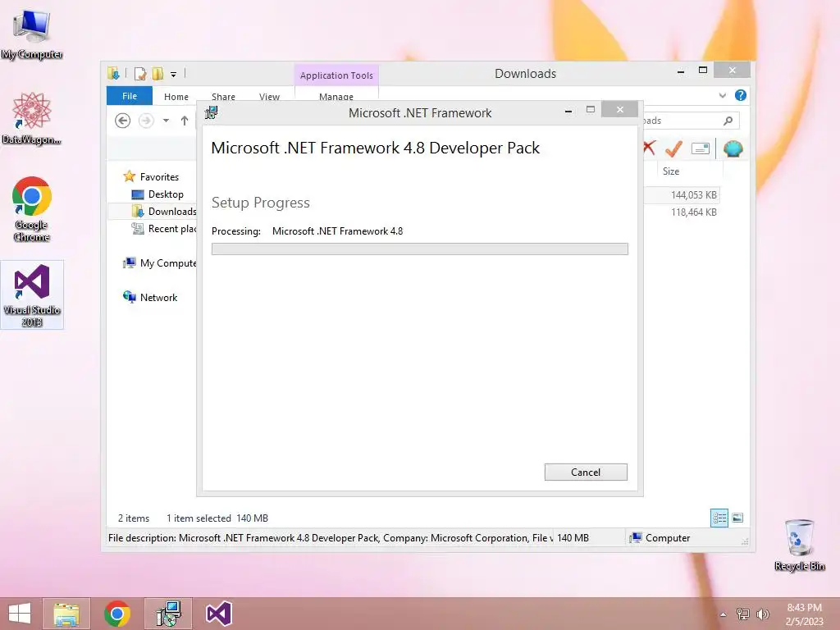The width and height of the screenshot is (840, 630).
Task: Show hidden system tray icons
Action: (724, 614)
